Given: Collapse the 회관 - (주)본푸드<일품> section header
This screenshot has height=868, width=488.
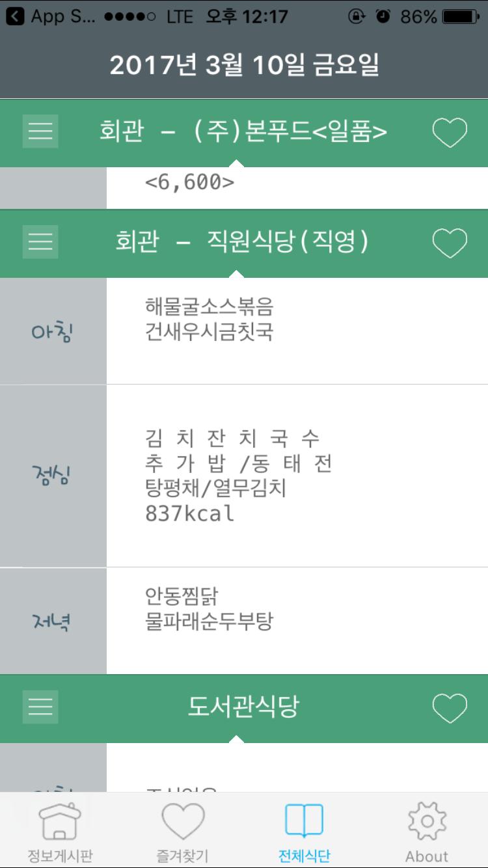Looking at the screenshot, I should coord(243,133).
